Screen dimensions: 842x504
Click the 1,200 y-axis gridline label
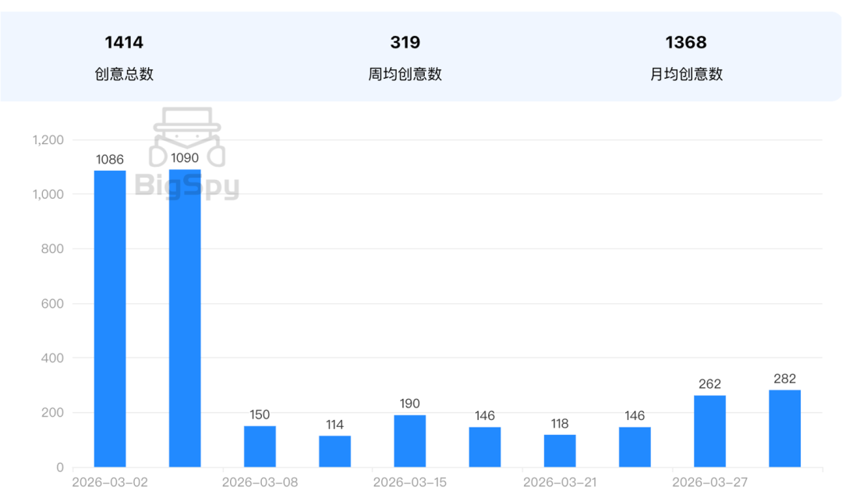(x=48, y=139)
